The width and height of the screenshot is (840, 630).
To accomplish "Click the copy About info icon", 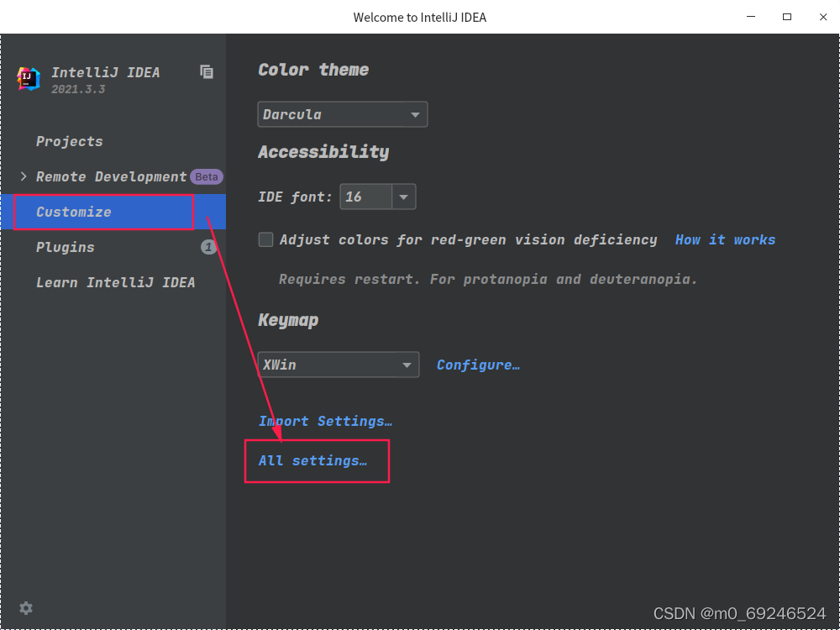I will [x=207, y=72].
